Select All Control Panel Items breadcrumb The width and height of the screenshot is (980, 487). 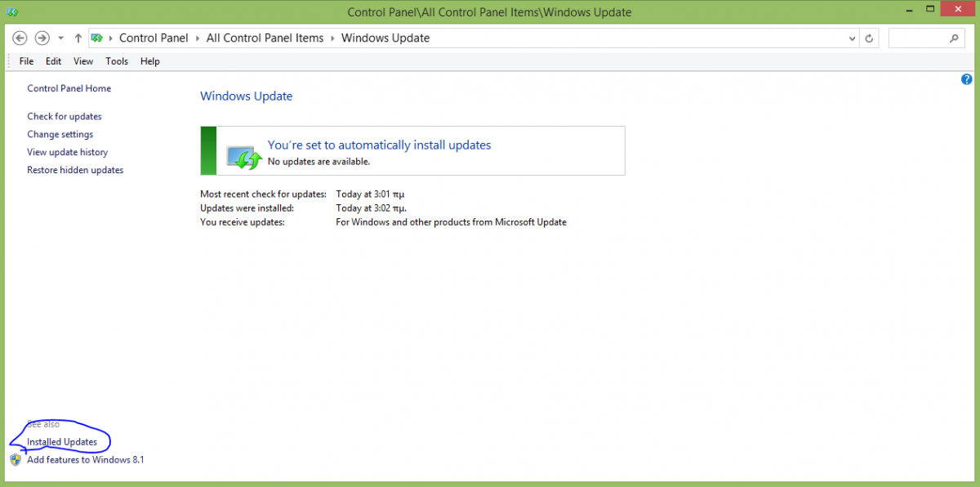[265, 38]
